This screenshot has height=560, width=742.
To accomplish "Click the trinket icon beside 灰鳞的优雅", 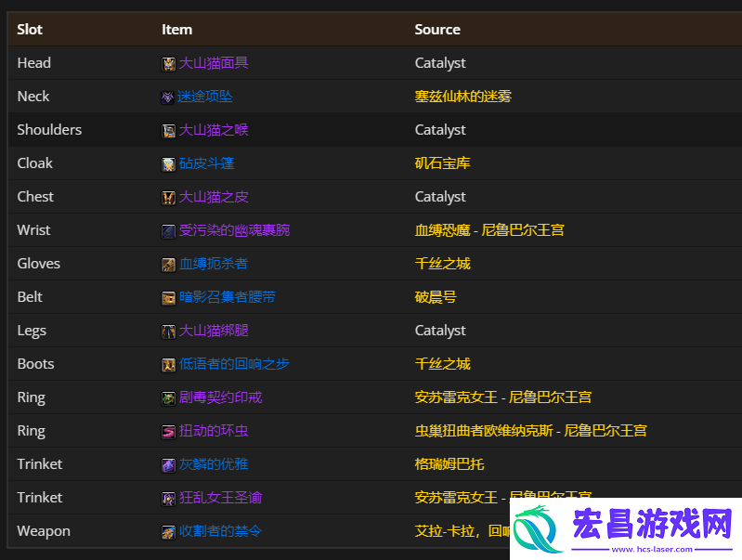I will pyautogui.click(x=168, y=465).
